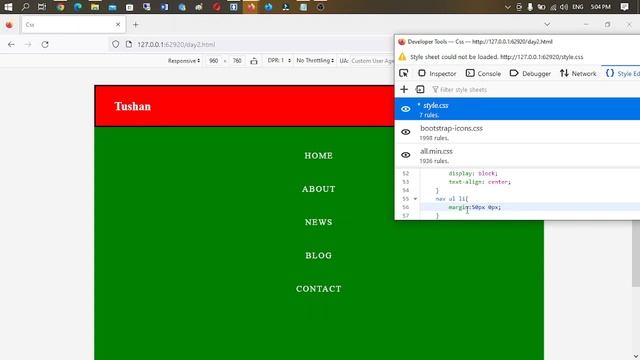Click the NEWS navigation link

(x=319, y=222)
